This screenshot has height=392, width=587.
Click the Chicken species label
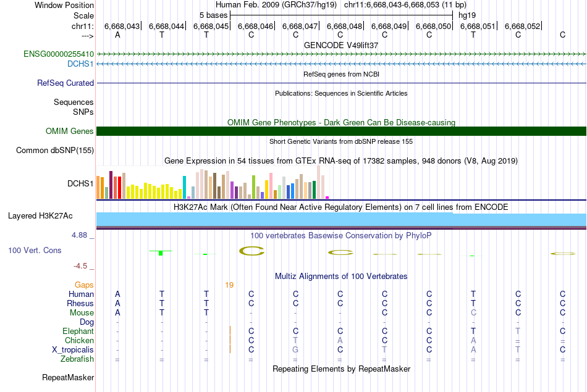tap(79, 340)
